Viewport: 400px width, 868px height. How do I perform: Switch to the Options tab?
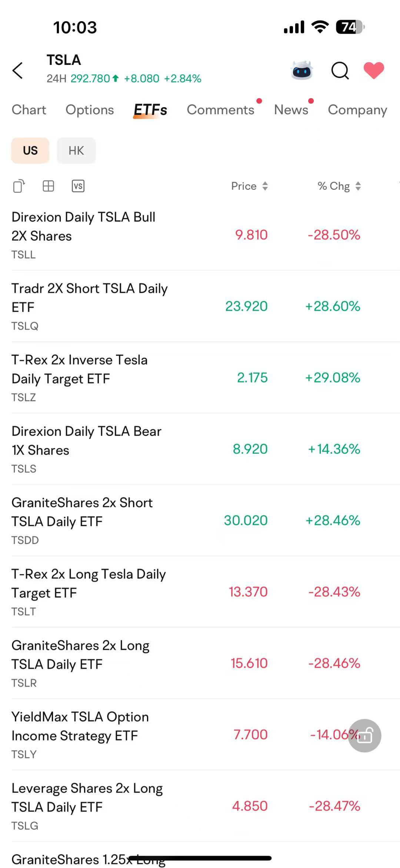click(x=90, y=110)
